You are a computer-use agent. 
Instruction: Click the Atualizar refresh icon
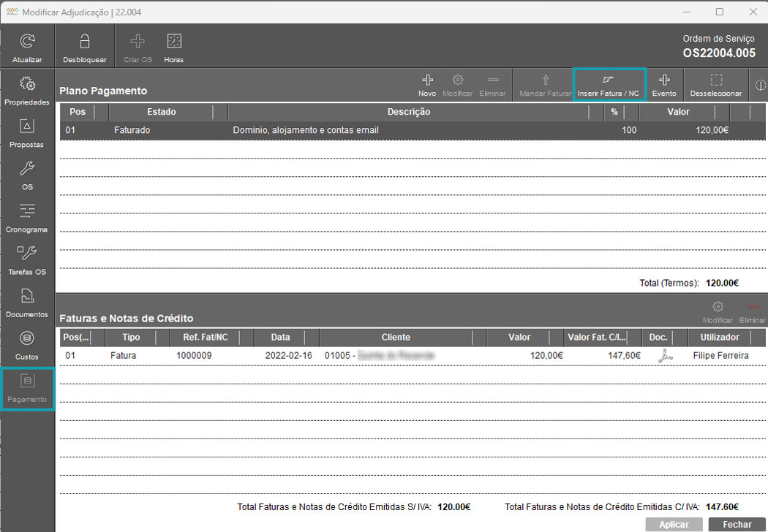pyautogui.click(x=28, y=41)
